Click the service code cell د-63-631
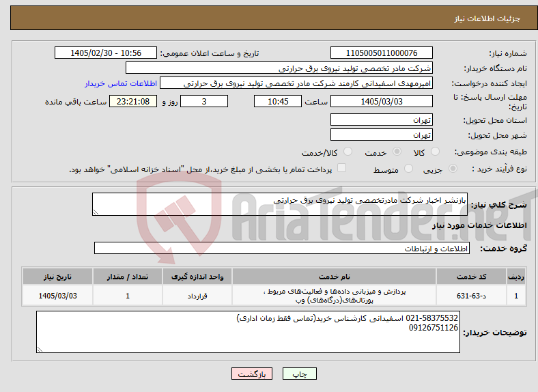 (x=472, y=296)
